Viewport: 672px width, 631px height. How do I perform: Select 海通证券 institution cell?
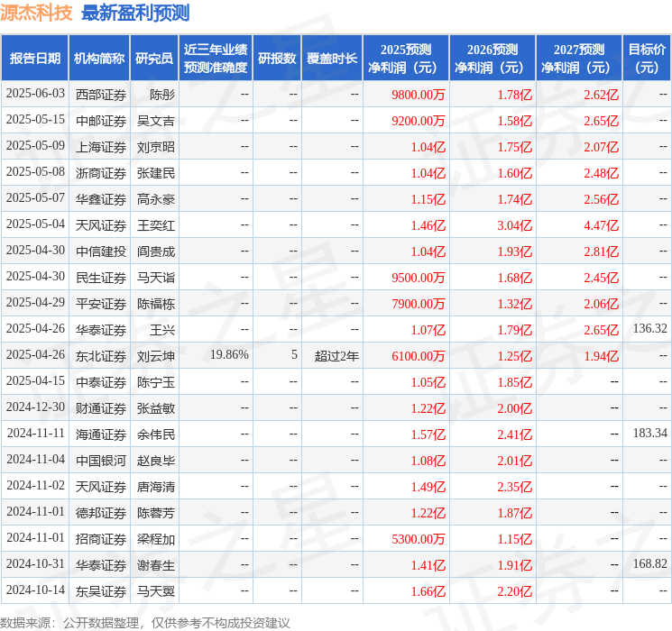tap(99, 434)
